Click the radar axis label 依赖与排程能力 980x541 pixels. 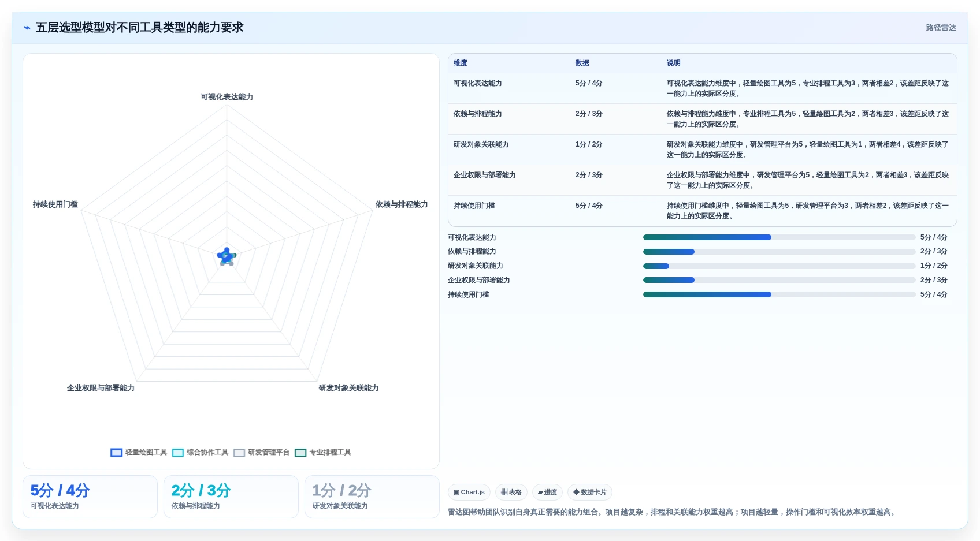402,204
